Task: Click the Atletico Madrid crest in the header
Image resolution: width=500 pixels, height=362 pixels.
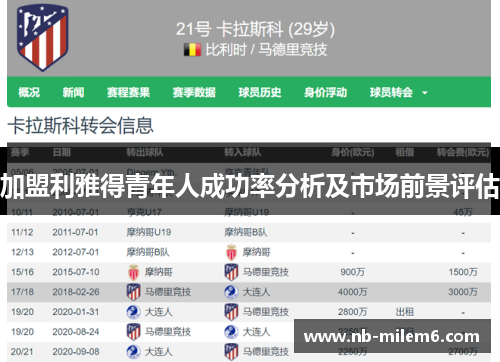Action: click(42, 38)
